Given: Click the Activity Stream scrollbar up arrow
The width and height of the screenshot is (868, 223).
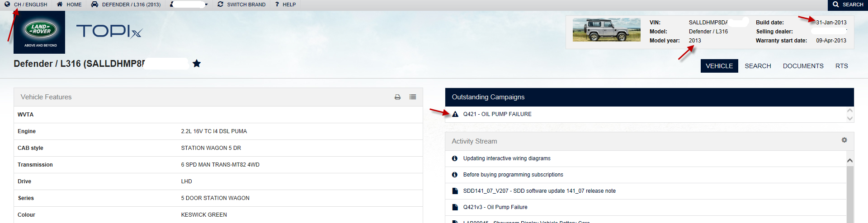Looking at the screenshot, I should pos(850,160).
